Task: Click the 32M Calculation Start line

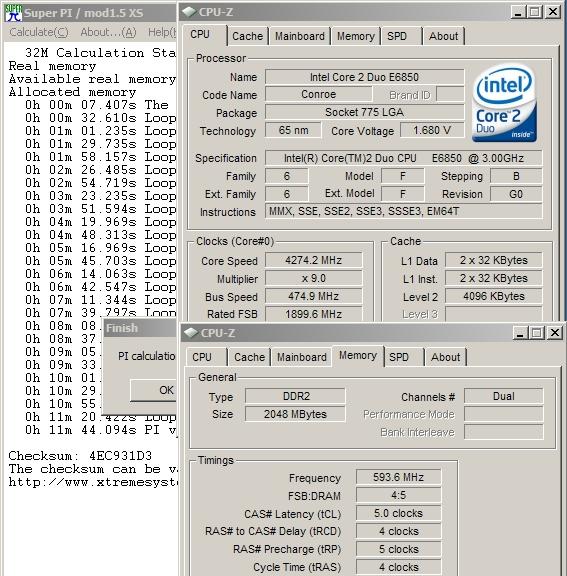Action: pyautogui.click(x=101, y=53)
